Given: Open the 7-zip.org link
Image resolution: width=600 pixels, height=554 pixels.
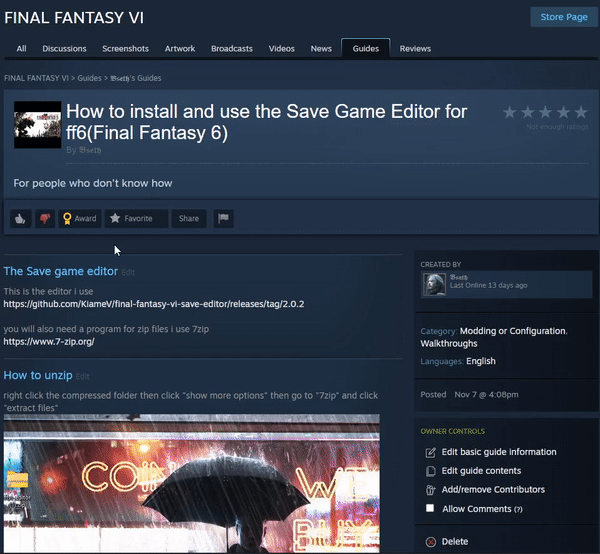Looking at the screenshot, I should (x=49, y=342).
